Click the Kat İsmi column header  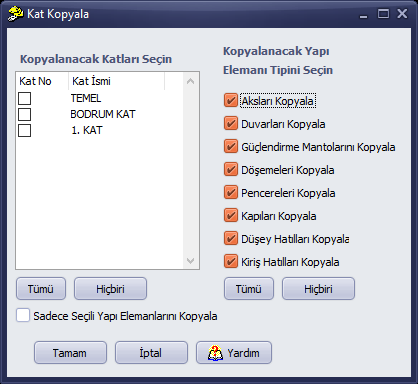point(117,81)
